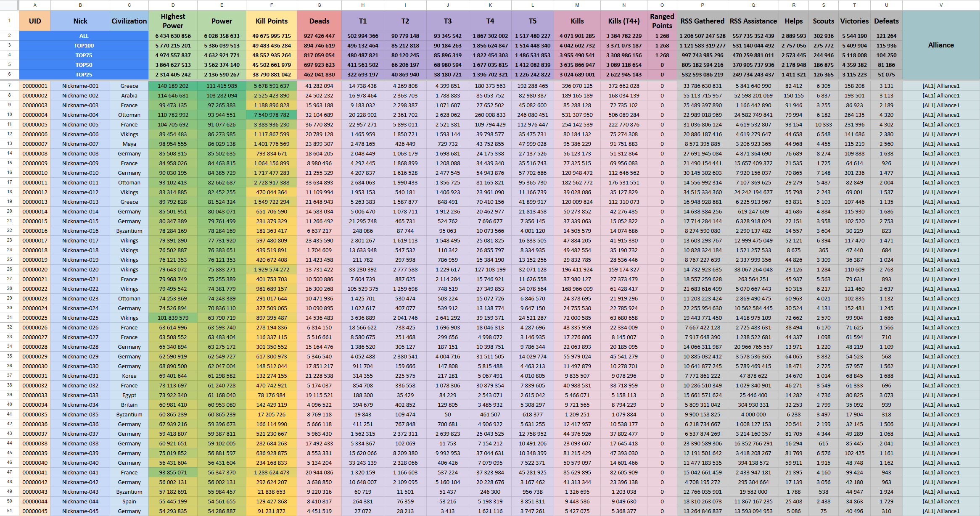Select the Kills (T4+) header cell
Screen dimensions: 980x516
624,21
